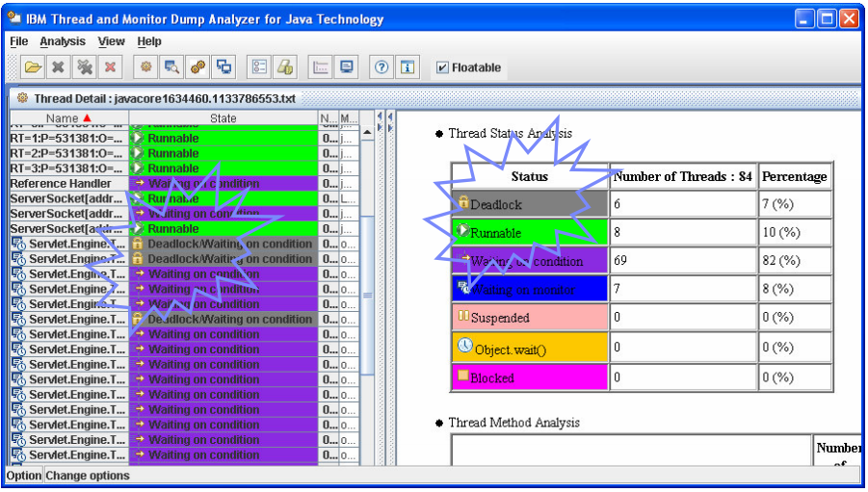Click the red X delete toolbar icon
Viewport: 868px width, 492px height.
(110, 67)
